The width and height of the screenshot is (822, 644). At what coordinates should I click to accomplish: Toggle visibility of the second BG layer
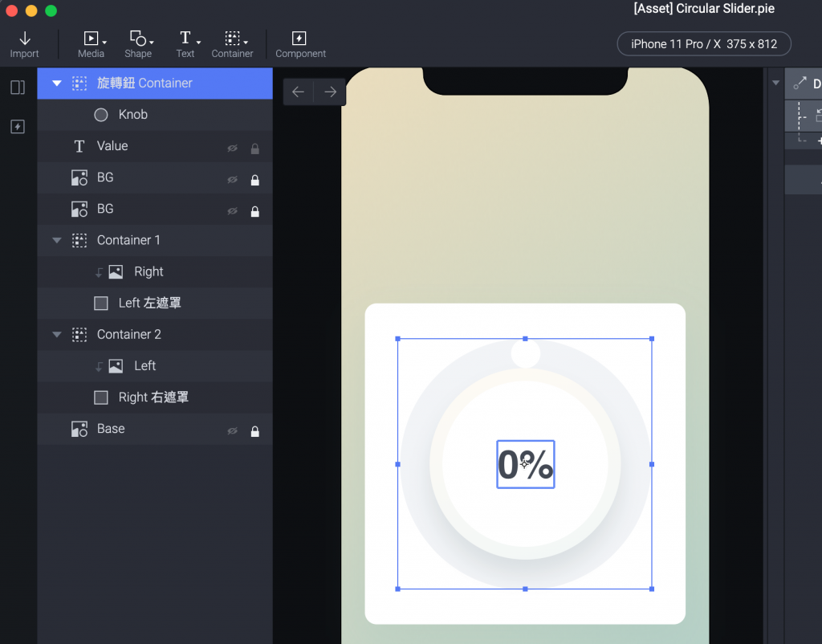click(232, 211)
